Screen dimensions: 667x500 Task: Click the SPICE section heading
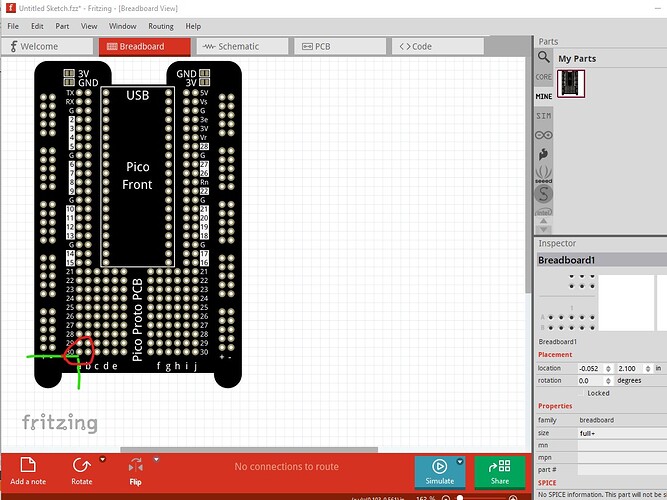point(547,483)
